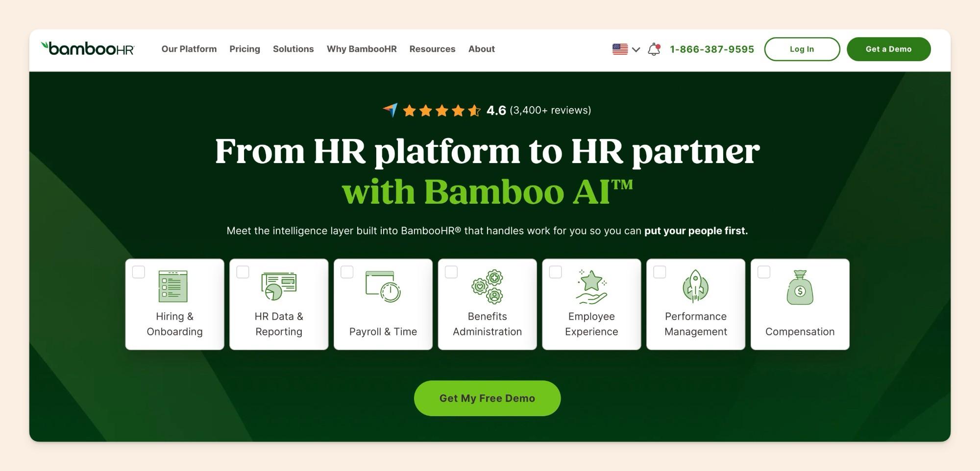Tick the Payroll & Time checkbox
980x471 pixels.
(x=347, y=272)
